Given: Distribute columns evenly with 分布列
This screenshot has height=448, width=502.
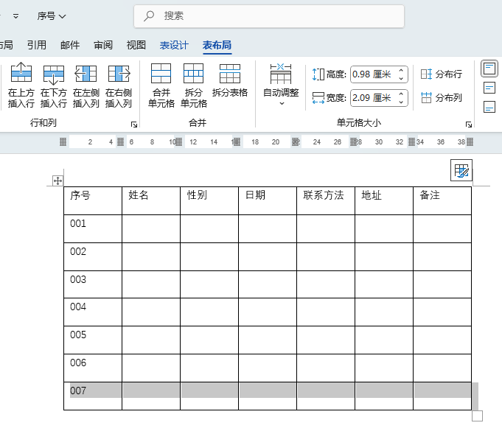Looking at the screenshot, I should click(441, 97).
